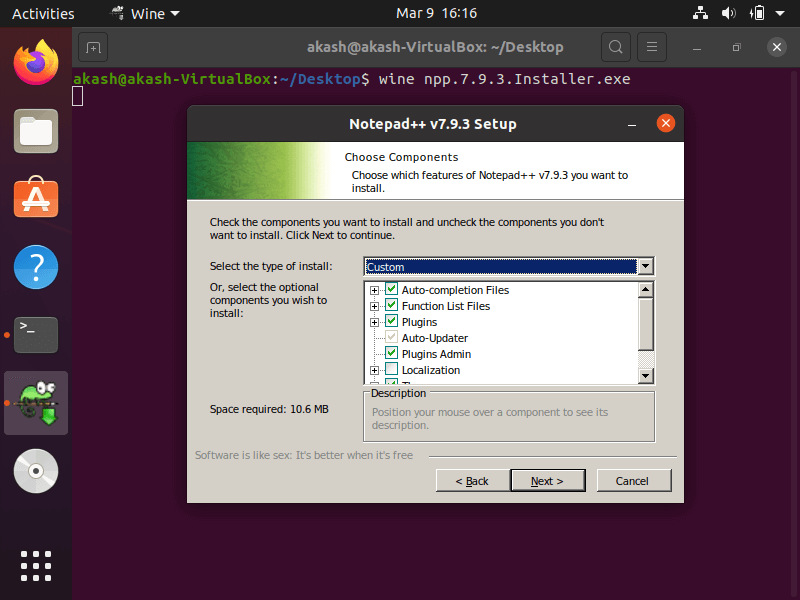Select the Notepad++ installer dock icon

pos(36,403)
